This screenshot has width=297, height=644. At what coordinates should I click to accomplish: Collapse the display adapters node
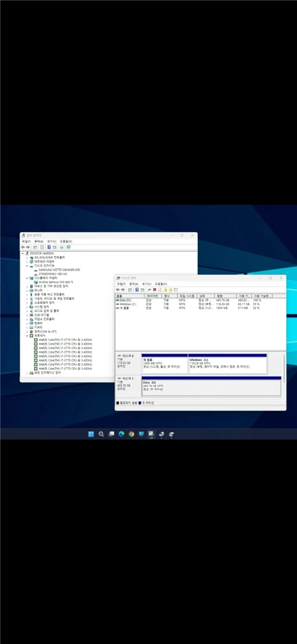tap(27, 278)
